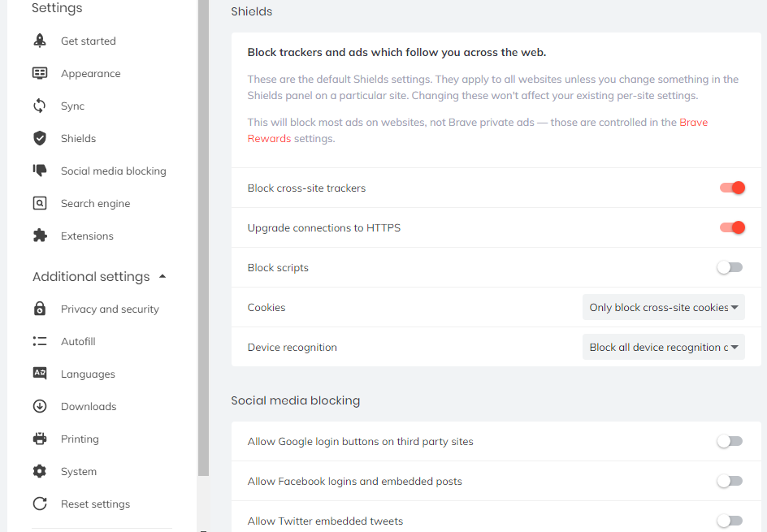The image size is (767, 532).
Task: Click the sidebar vertical scrollbar
Action: pos(203,238)
